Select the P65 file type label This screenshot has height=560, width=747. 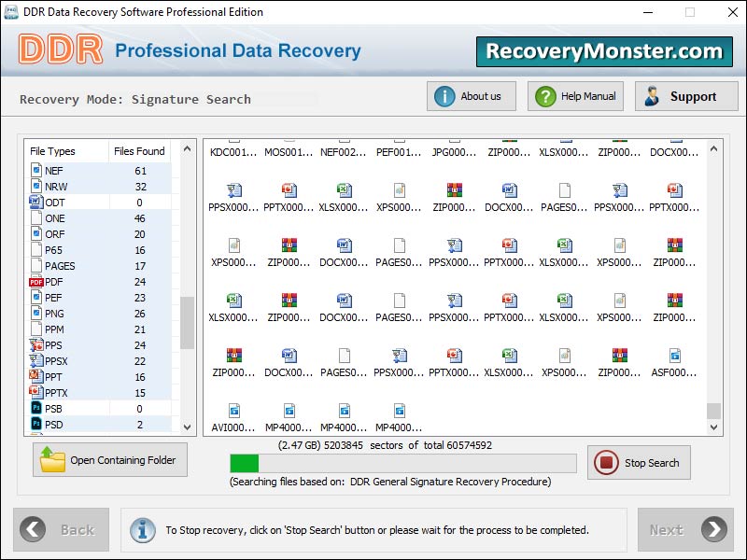(x=53, y=250)
